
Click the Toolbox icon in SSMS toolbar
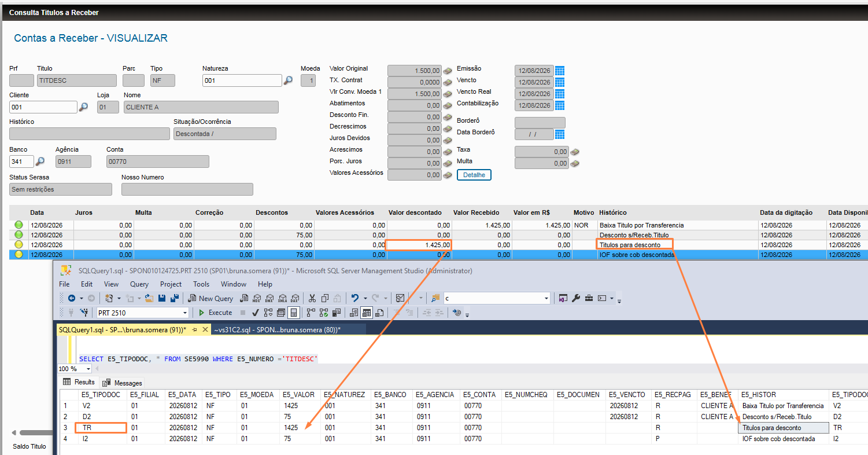589,299
